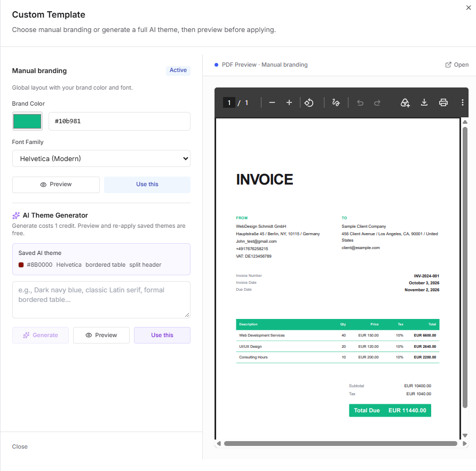
Task: Click the WebDesign Schmidt GmbH sender name
Action: pyautogui.click(x=261, y=226)
